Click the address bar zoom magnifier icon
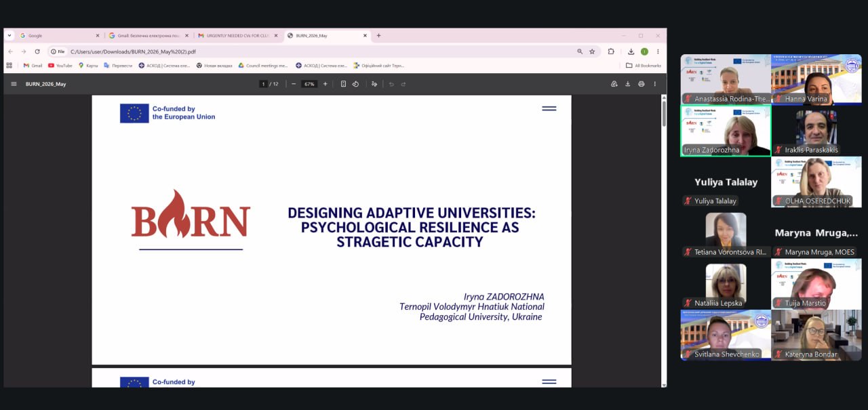This screenshot has width=868, height=410. point(580,52)
